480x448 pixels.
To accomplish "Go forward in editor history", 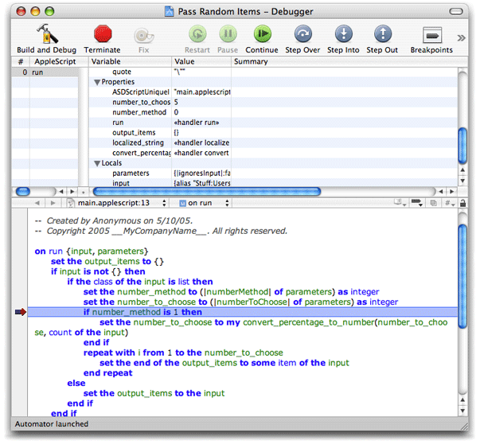I will click(53, 203).
